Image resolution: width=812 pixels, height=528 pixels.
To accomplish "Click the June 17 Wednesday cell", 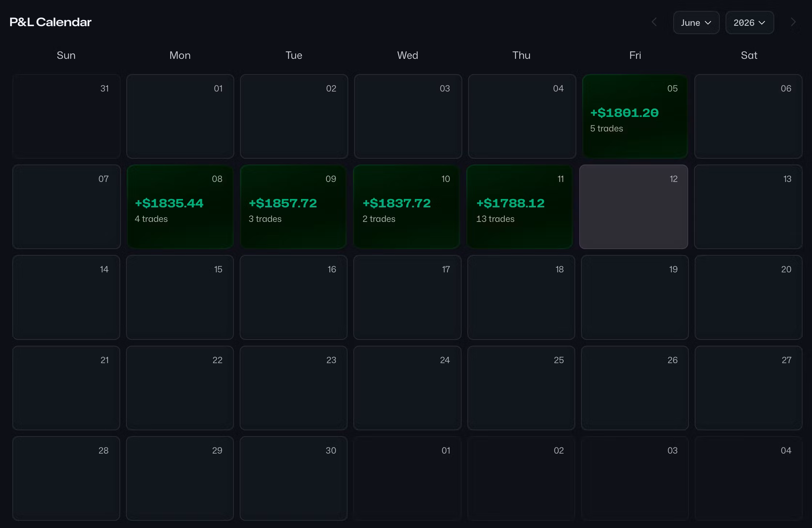I will 407,297.
